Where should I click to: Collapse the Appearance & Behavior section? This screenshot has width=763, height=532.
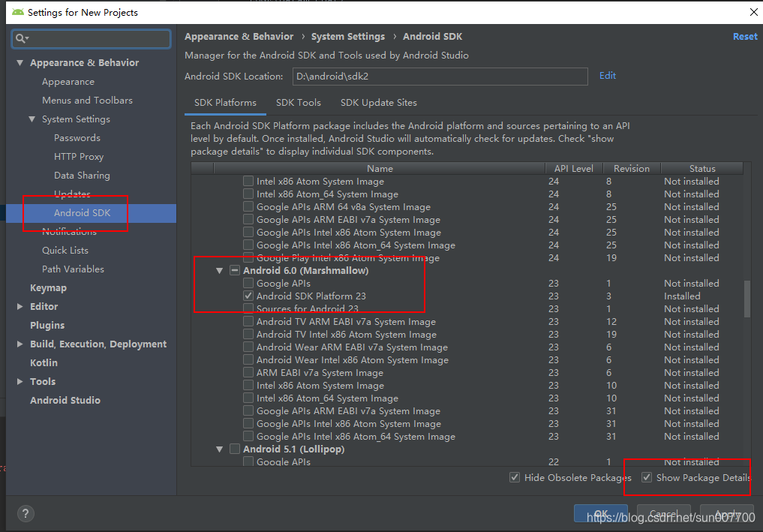coord(20,62)
